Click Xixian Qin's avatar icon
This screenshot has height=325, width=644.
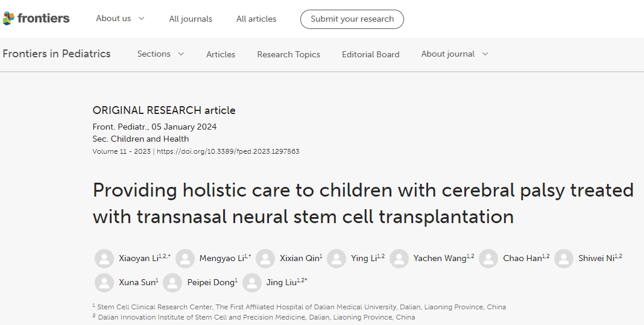coord(265,259)
